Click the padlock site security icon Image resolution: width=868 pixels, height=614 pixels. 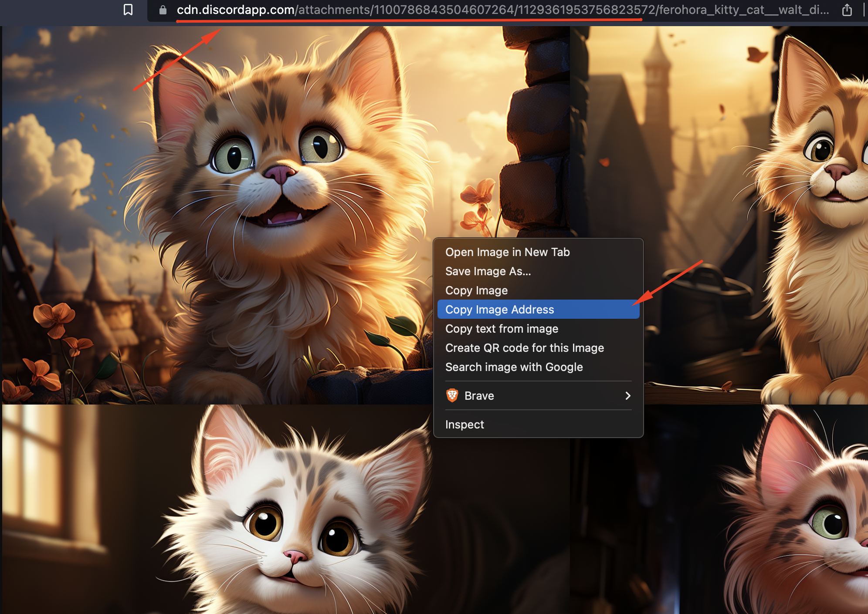[x=163, y=10]
